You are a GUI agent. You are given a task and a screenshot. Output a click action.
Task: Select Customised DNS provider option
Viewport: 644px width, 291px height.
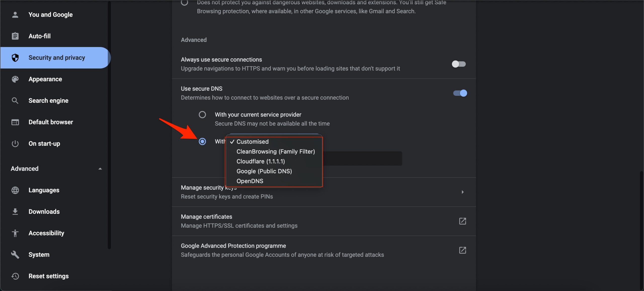pyautogui.click(x=253, y=141)
